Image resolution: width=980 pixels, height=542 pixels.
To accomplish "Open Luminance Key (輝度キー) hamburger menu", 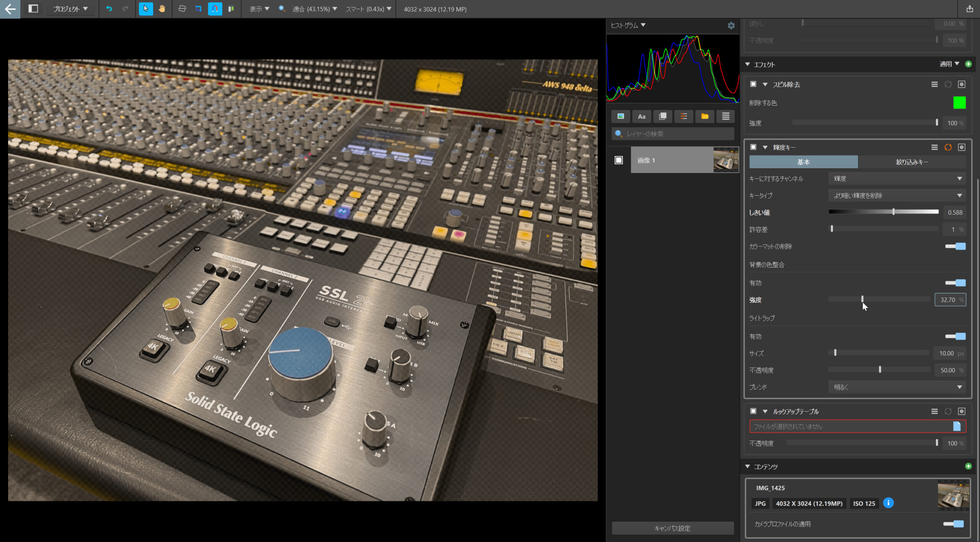I will 934,147.
